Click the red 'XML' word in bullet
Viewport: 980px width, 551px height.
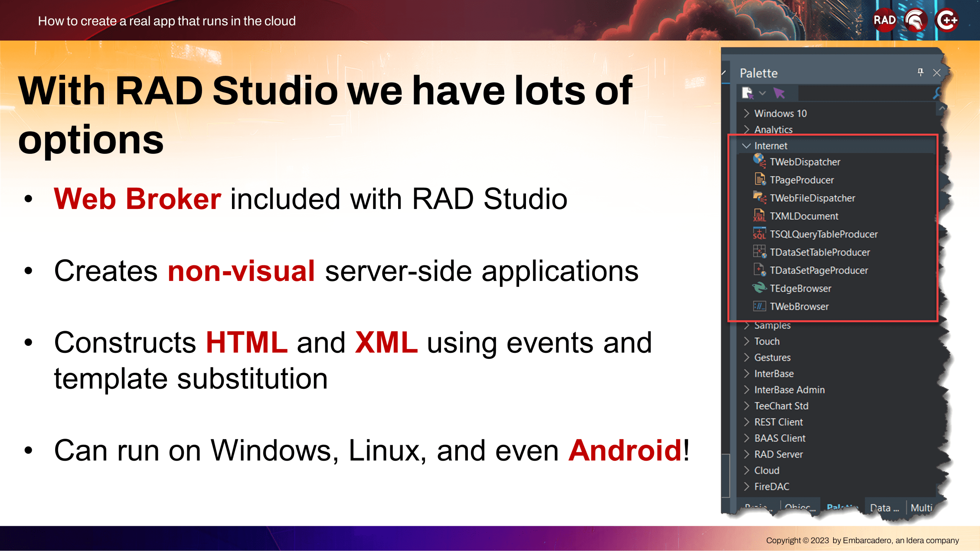386,342
